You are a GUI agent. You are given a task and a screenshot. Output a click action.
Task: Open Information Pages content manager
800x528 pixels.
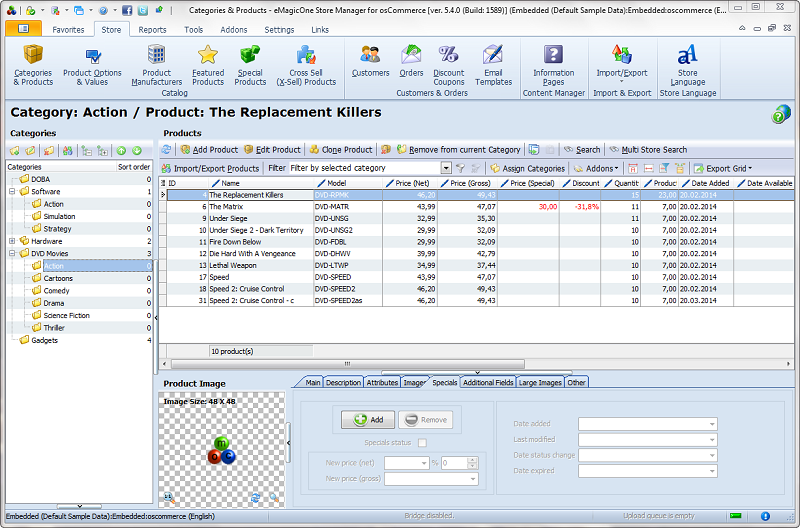(x=554, y=65)
